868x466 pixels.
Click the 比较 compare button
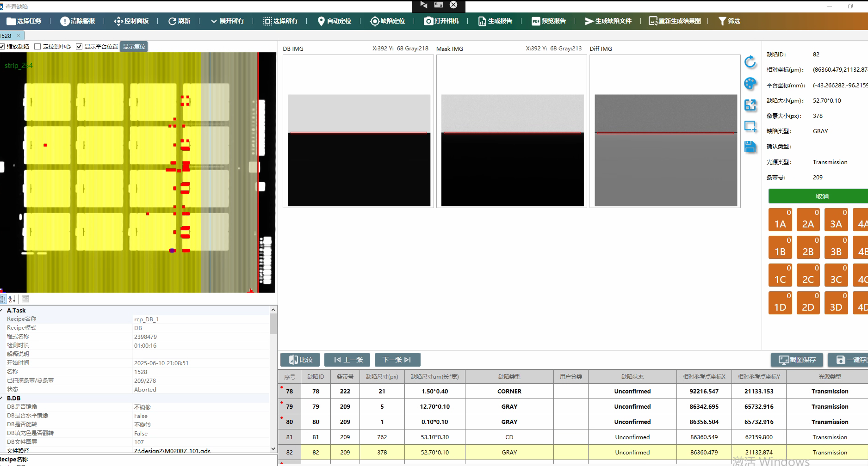click(300, 360)
